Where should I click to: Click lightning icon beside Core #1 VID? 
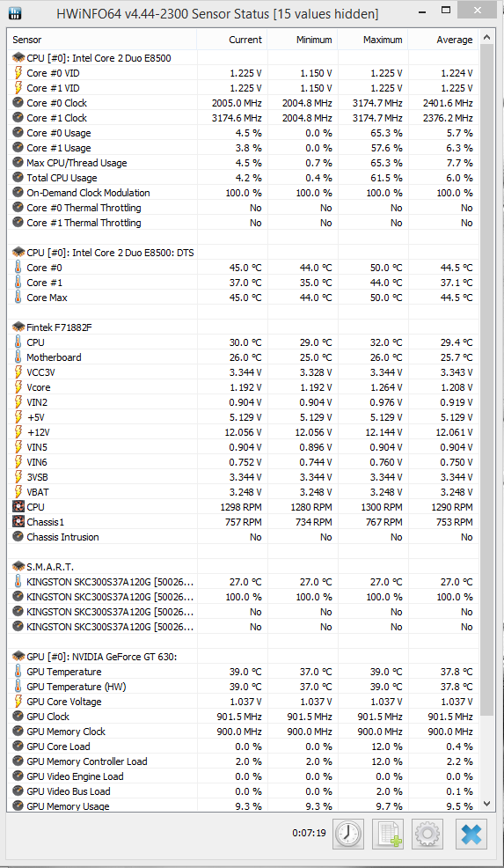click(18, 87)
